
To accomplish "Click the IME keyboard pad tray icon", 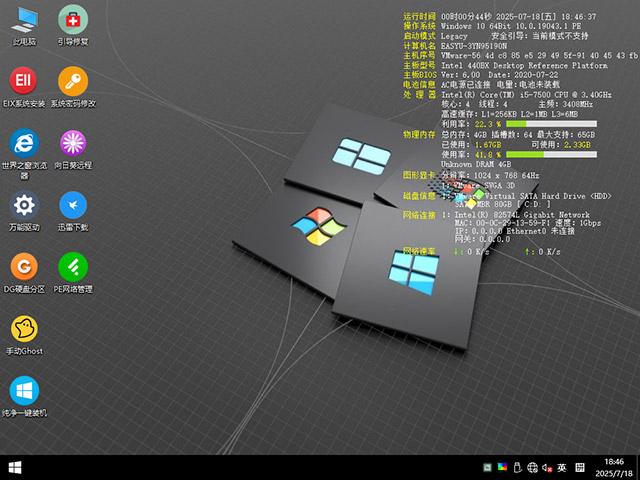I will pos(580,467).
